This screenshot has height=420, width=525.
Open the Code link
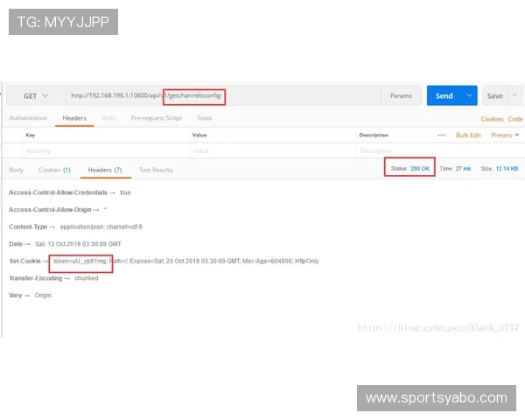tap(515, 119)
